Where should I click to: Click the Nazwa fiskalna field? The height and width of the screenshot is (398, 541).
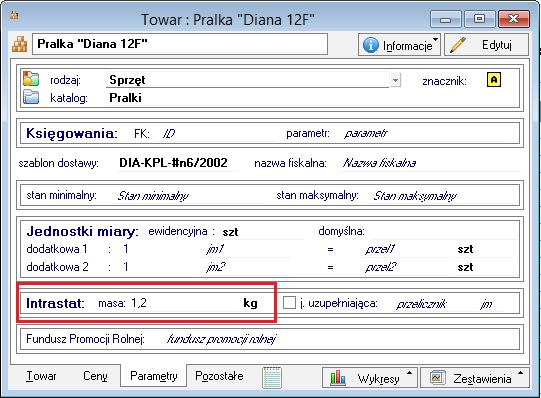pyautogui.click(x=430, y=163)
